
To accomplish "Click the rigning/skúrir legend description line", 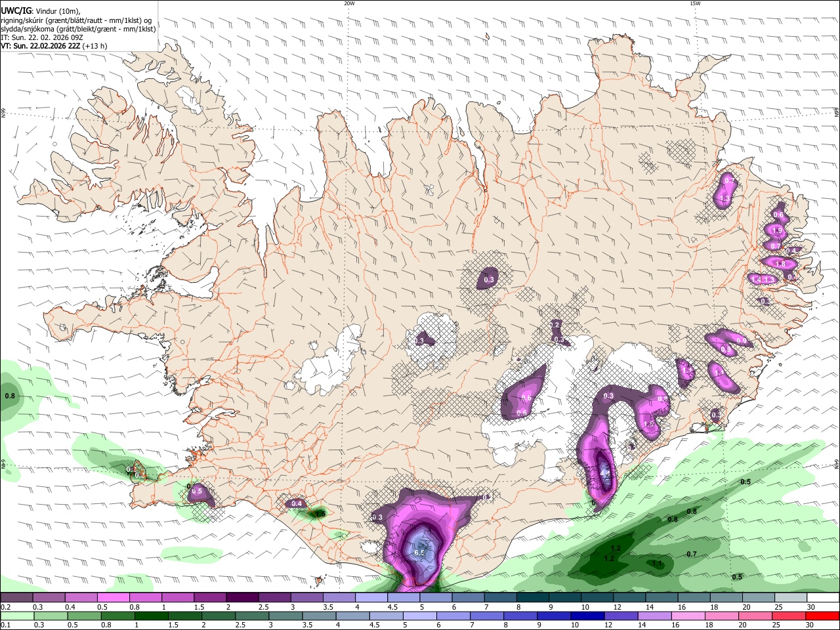I will pyautogui.click(x=76, y=20).
